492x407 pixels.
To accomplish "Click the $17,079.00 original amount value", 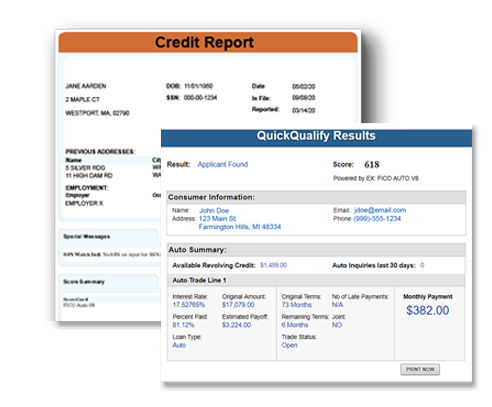I will click(x=238, y=305).
